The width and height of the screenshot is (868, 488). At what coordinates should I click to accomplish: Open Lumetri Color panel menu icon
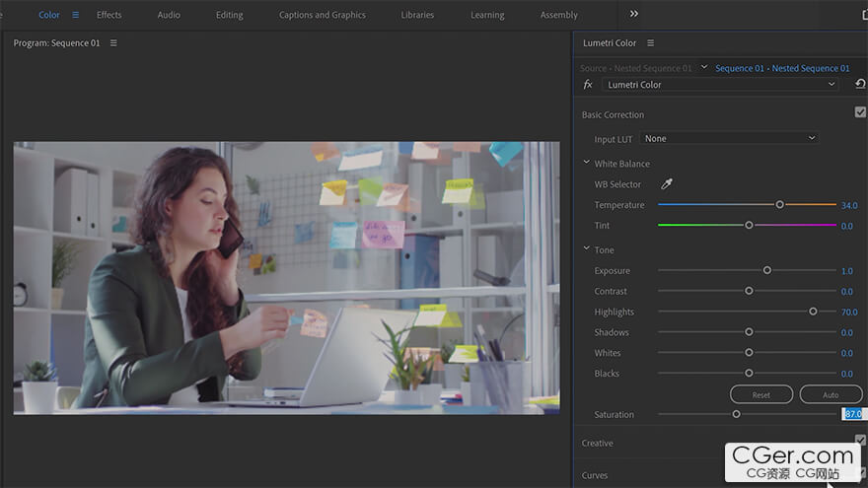pos(650,43)
